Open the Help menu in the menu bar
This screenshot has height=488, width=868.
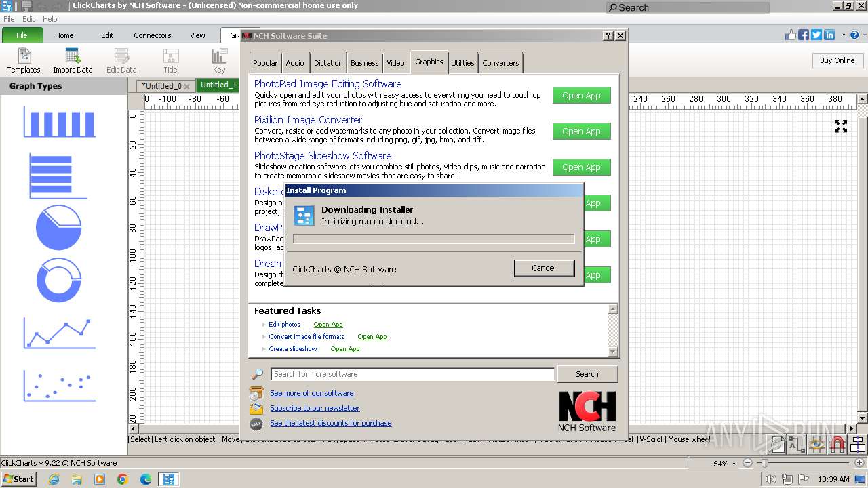(50, 19)
